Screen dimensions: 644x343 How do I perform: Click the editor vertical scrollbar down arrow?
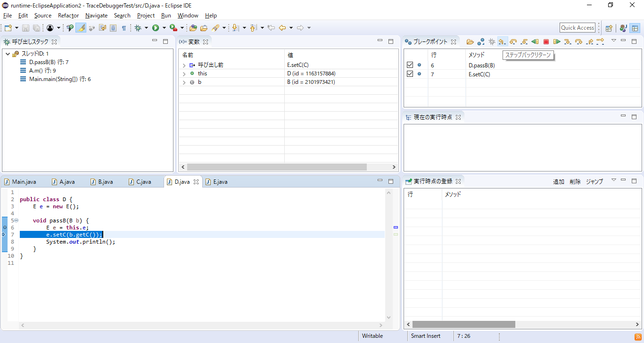389,317
